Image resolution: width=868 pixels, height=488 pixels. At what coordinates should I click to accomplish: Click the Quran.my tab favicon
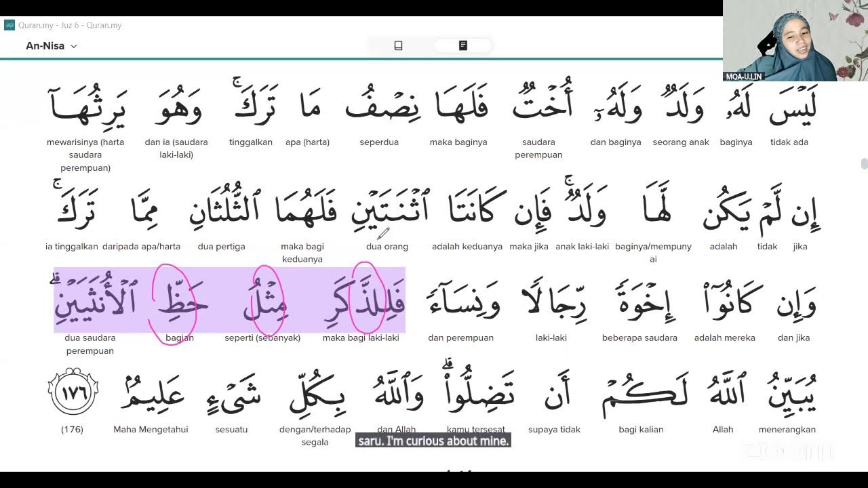[9, 25]
